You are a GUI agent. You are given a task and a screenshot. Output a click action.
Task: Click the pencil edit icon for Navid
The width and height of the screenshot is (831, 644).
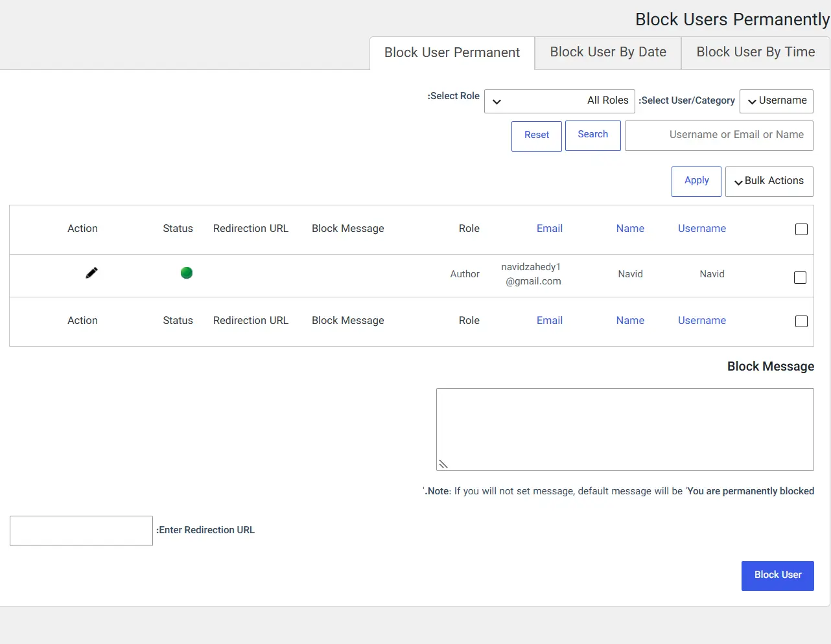[x=91, y=273]
